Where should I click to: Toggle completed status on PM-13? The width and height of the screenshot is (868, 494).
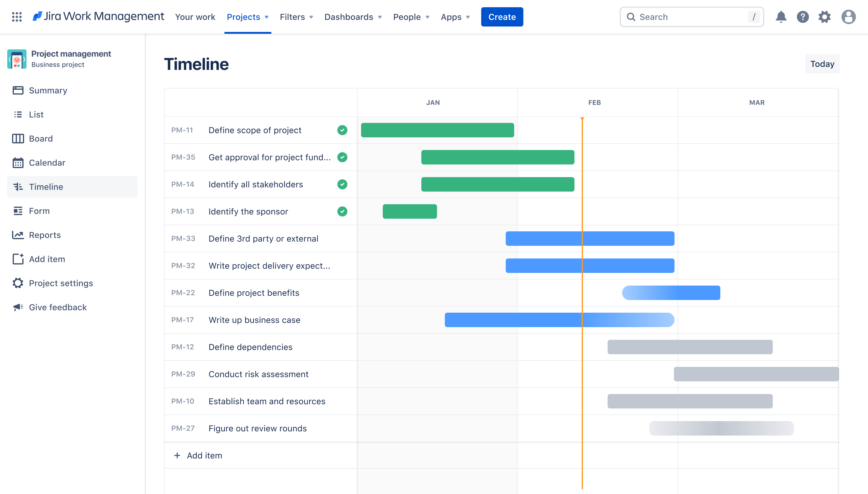point(341,211)
